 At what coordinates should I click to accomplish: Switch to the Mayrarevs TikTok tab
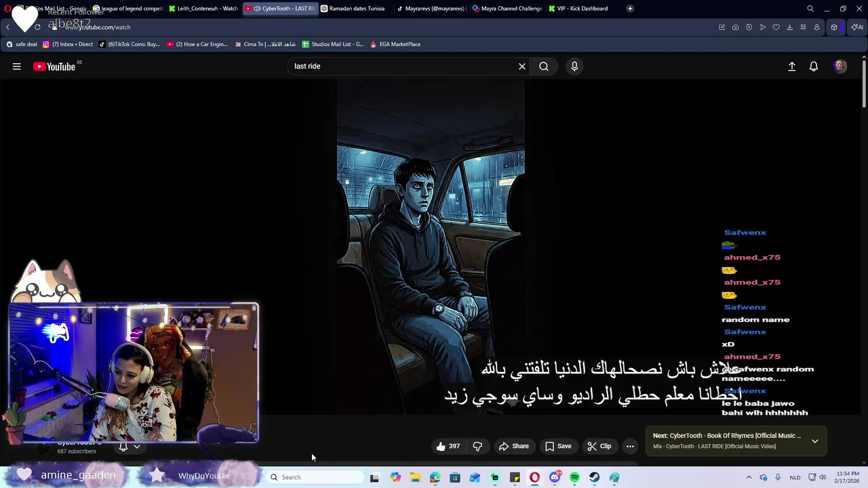point(432,8)
